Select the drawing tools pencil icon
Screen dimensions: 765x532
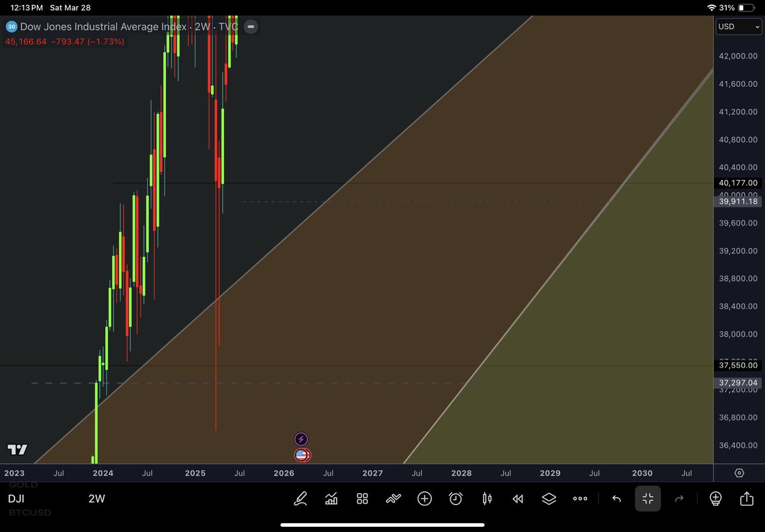click(301, 498)
